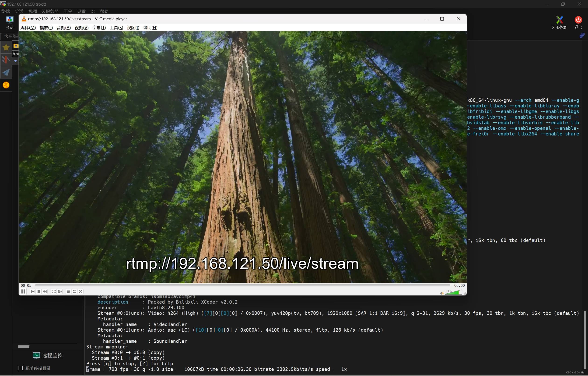Click the 'Press [q] to stop' line
The width and height of the screenshot is (588, 376).
pyautogui.click(x=129, y=364)
